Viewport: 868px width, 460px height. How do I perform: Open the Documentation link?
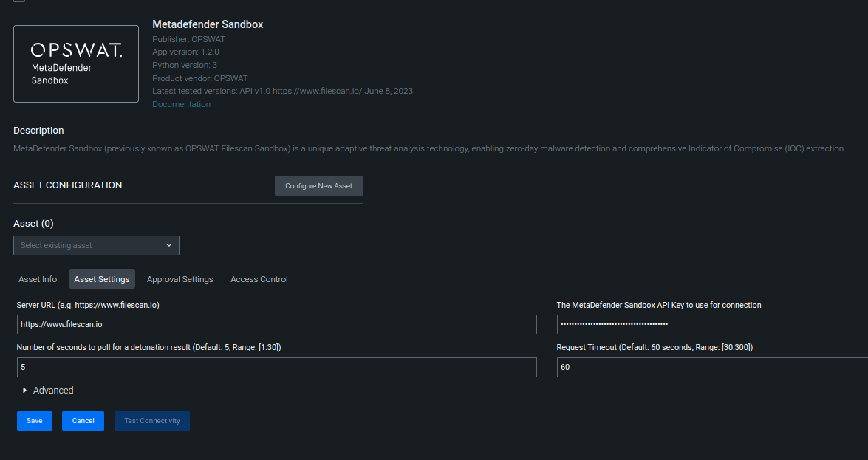[x=181, y=104]
